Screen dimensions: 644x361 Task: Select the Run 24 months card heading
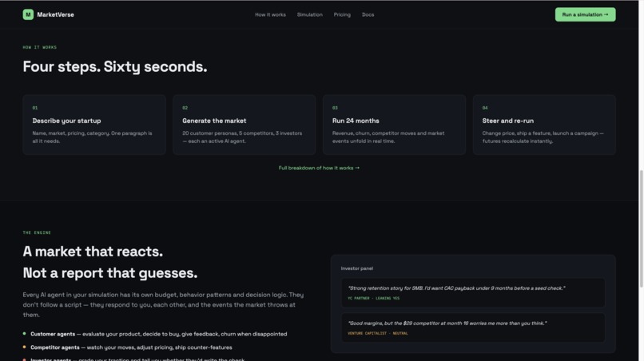click(x=356, y=121)
